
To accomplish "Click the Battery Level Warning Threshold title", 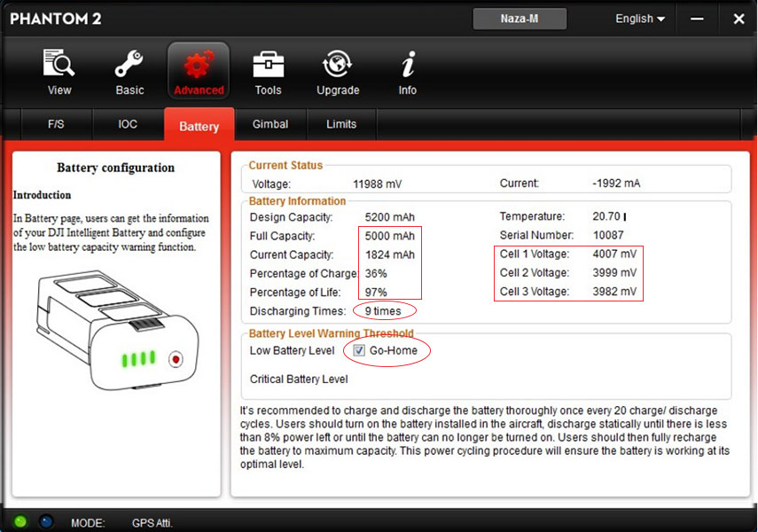I will pyautogui.click(x=332, y=333).
